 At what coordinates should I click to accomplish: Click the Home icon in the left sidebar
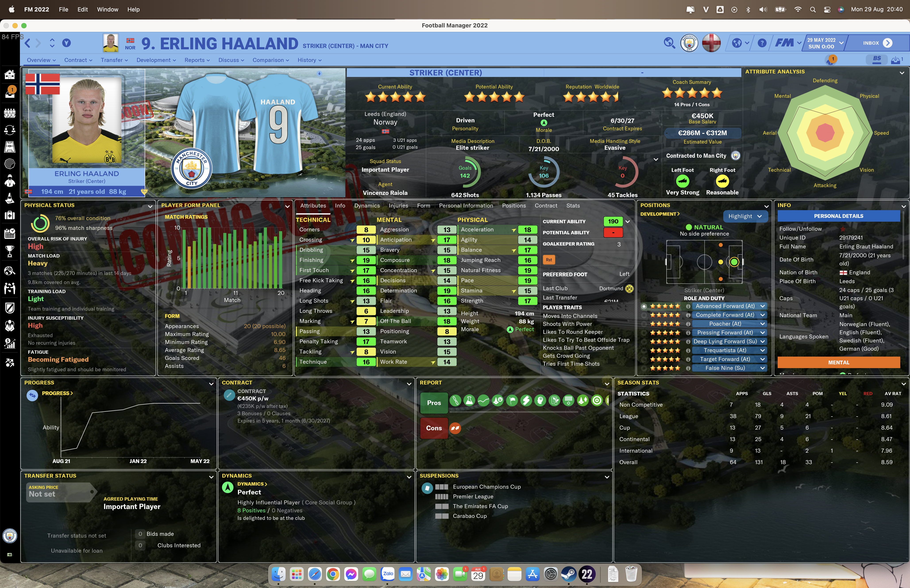[x=10, y=75]
